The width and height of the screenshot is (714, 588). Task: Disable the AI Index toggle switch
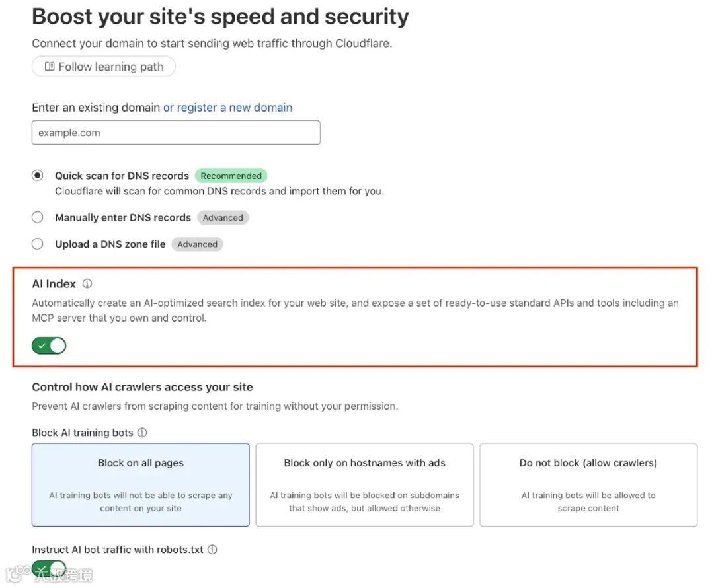(x=49, y=346)
